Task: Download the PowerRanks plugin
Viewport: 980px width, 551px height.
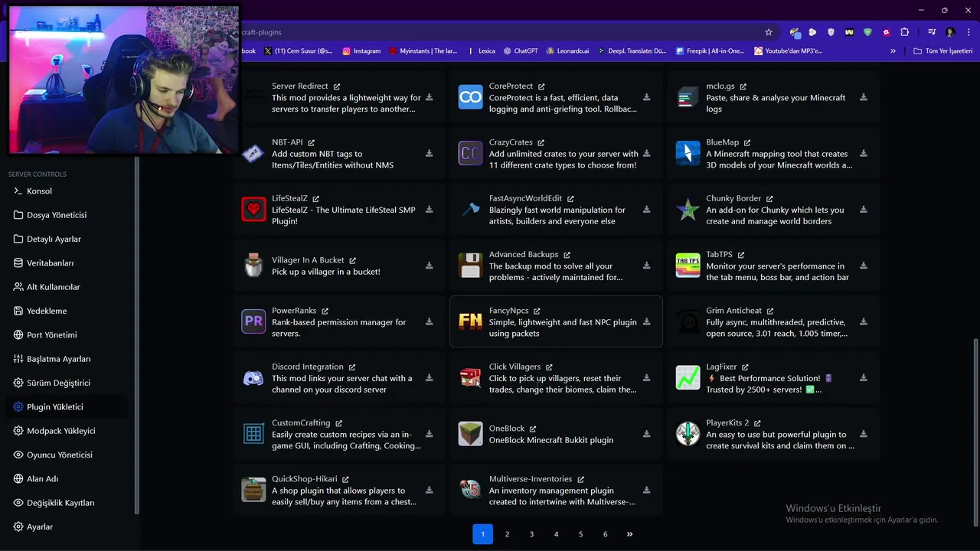Action: click(x=430, y=321)
